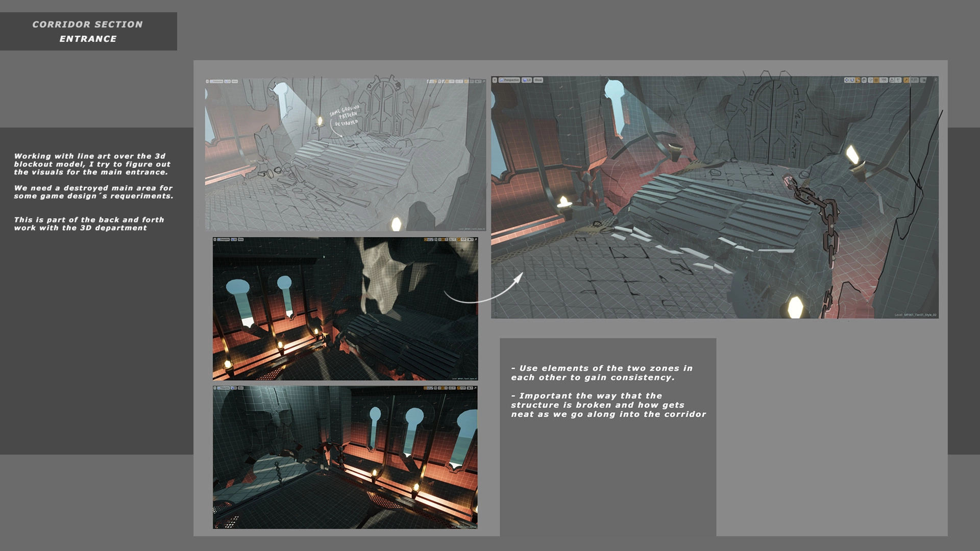Open the grid size 100 dropdown
The image size is (980, 551).
[x=884, y=80]
